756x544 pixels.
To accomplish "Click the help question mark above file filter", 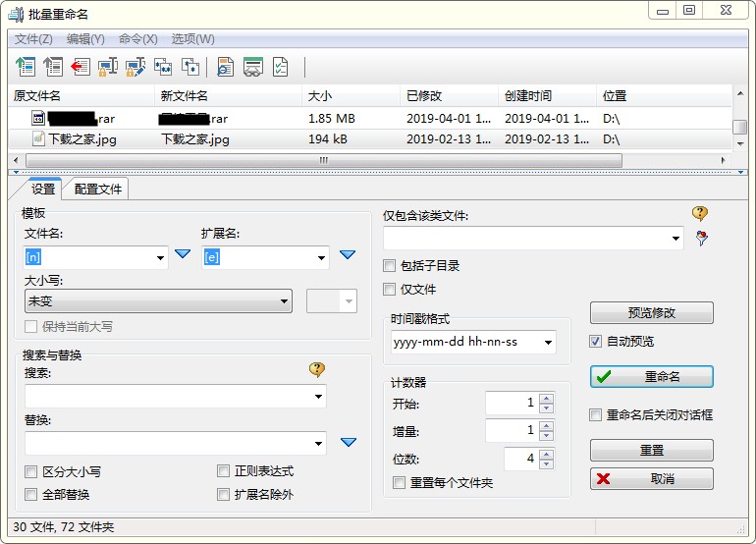I will click(699, 213).
